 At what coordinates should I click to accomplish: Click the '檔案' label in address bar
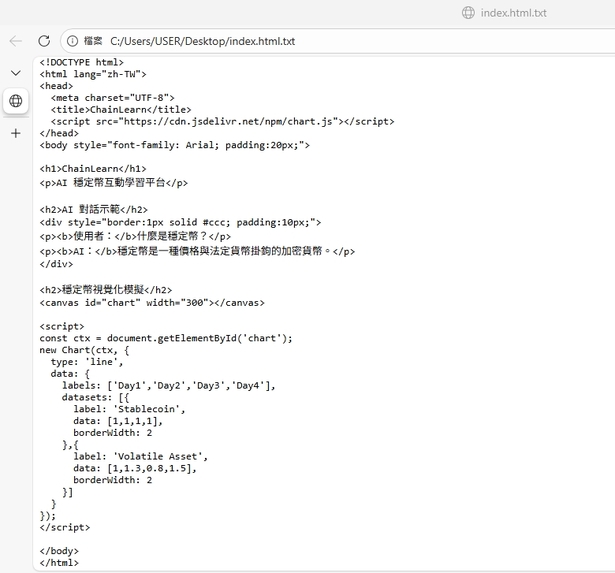[93, 41]
